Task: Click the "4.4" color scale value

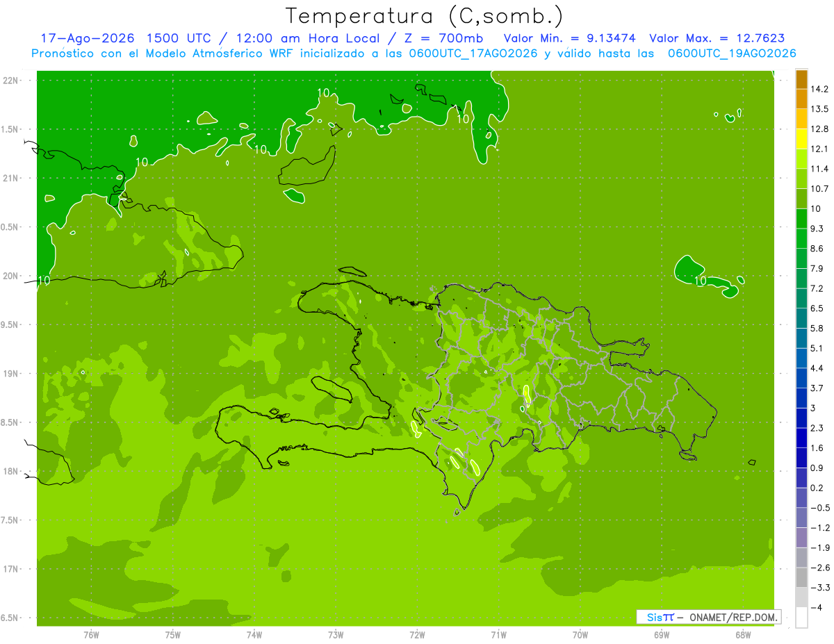Action: click(x=817, y=368)
